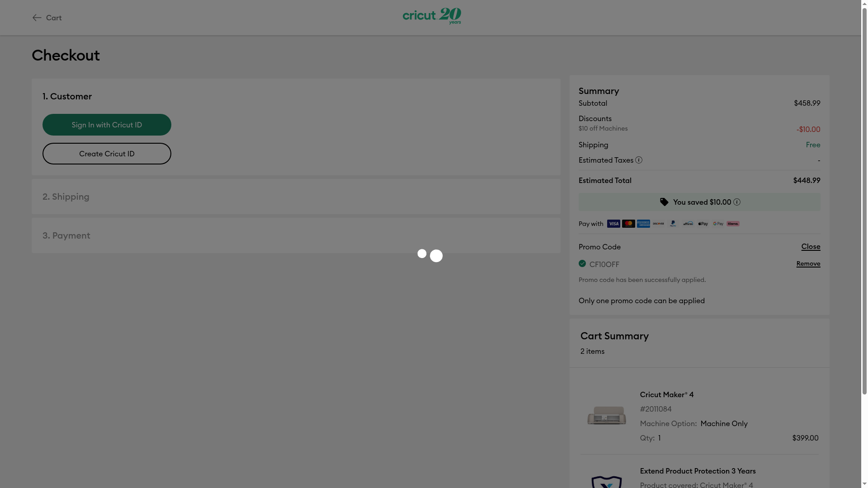Click the back arrow next to Cart
Viewport: 868px width, 488px height.
37,18
